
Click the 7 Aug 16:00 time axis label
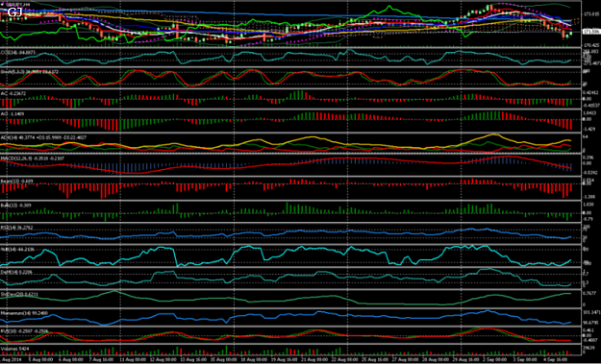click(x=101, y=360)
